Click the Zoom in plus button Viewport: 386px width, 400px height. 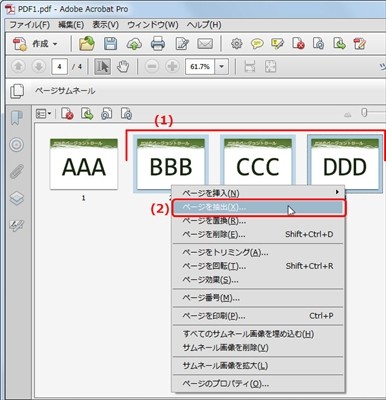click(x=172, y=67)
